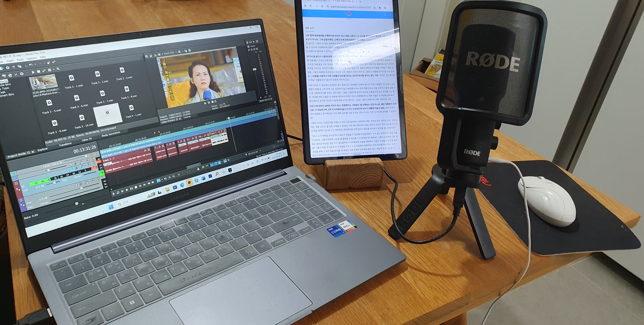Viewport: 644px width, 325px height.
Task: Open Windows Start button on taskbar
Action: click(111, 207)
